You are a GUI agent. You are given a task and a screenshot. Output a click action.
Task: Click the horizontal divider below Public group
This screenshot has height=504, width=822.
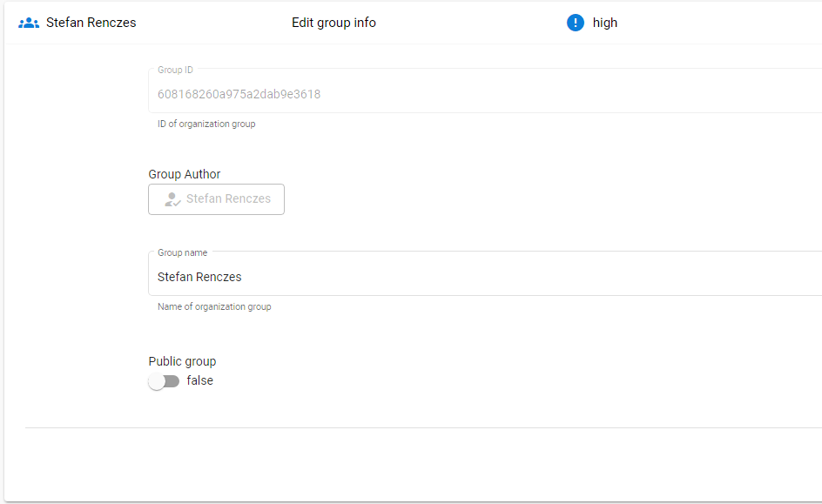click(x=423, y=427)
